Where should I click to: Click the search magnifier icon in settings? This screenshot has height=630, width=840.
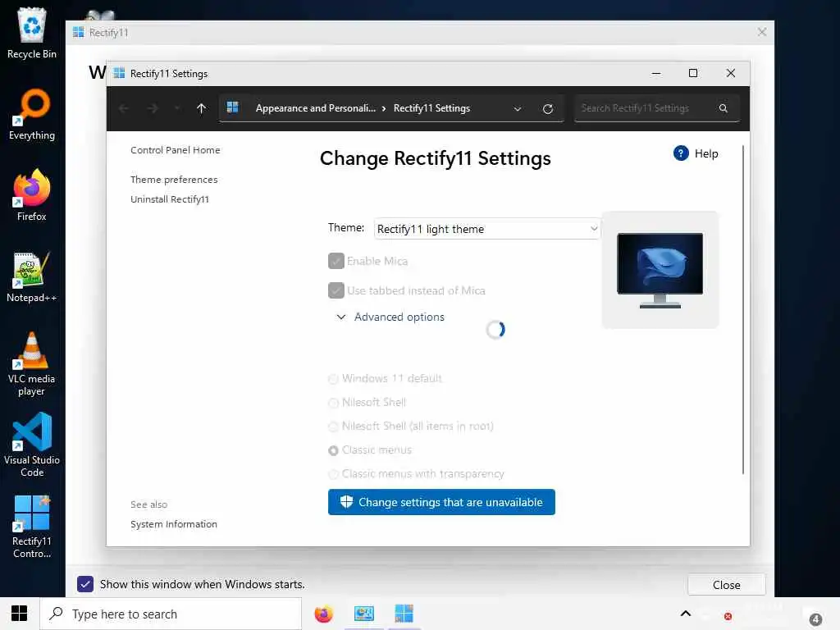724,108
